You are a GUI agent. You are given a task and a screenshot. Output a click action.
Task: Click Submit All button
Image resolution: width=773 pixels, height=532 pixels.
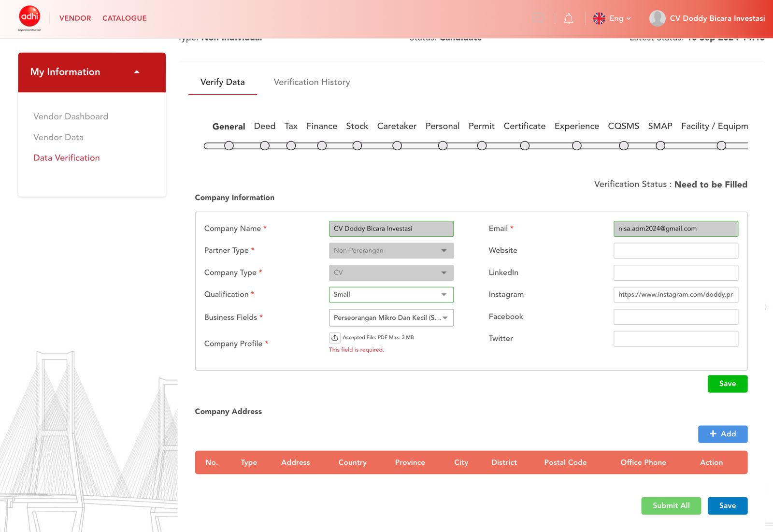(671, 506)
